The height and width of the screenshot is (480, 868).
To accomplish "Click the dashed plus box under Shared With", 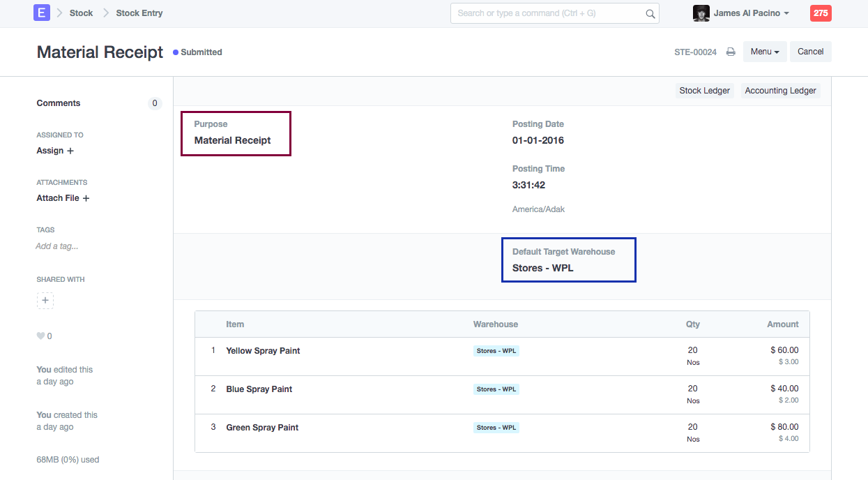I will point(45,301).
